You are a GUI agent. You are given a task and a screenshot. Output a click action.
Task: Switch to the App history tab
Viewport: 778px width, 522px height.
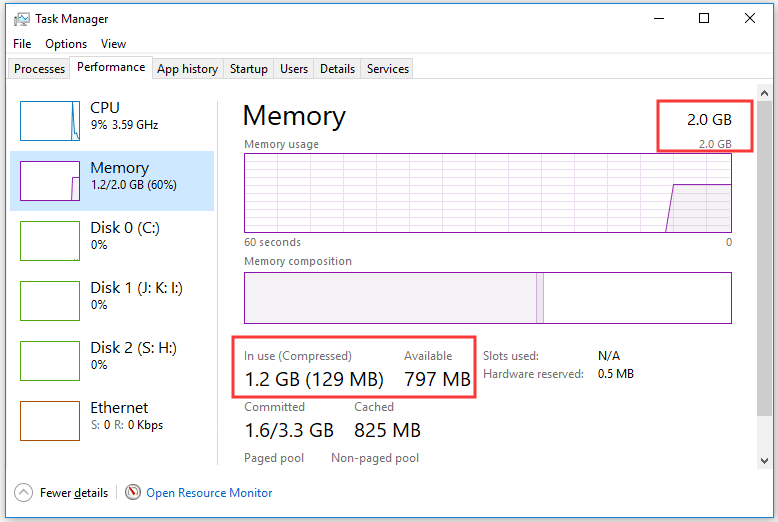187,69
